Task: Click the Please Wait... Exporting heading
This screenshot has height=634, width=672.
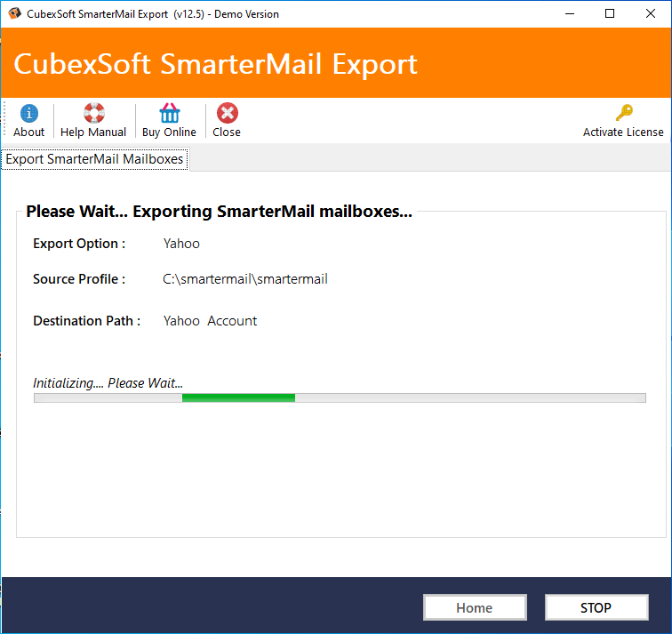Action: 219,212
